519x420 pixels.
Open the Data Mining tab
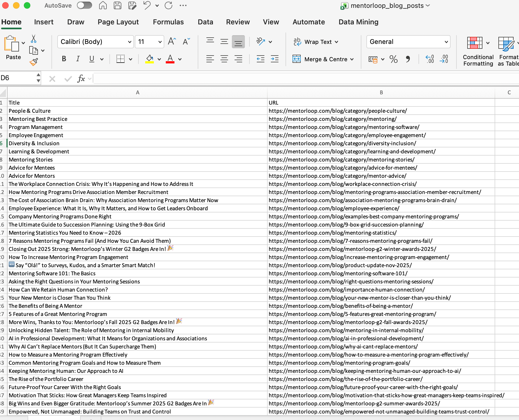[358, 22]
